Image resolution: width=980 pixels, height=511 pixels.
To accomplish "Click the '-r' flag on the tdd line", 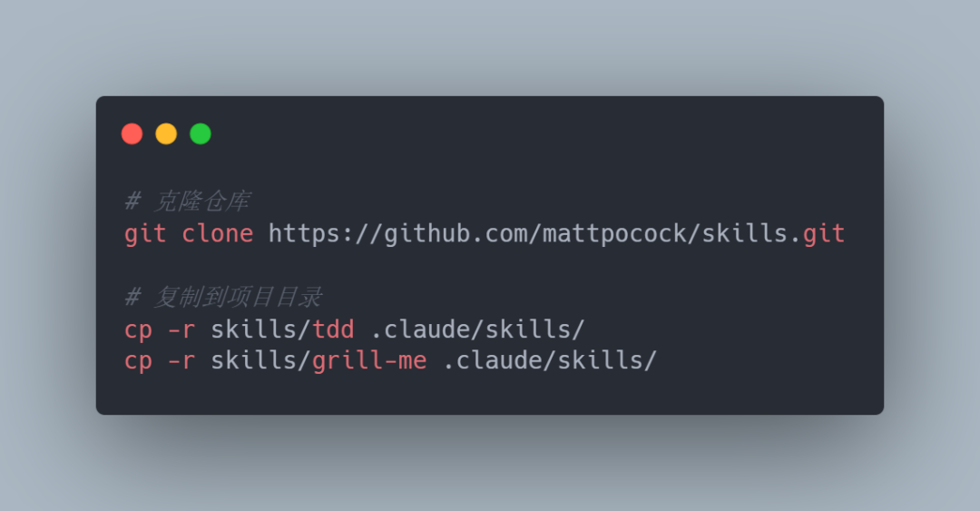I will pos(181,330).
